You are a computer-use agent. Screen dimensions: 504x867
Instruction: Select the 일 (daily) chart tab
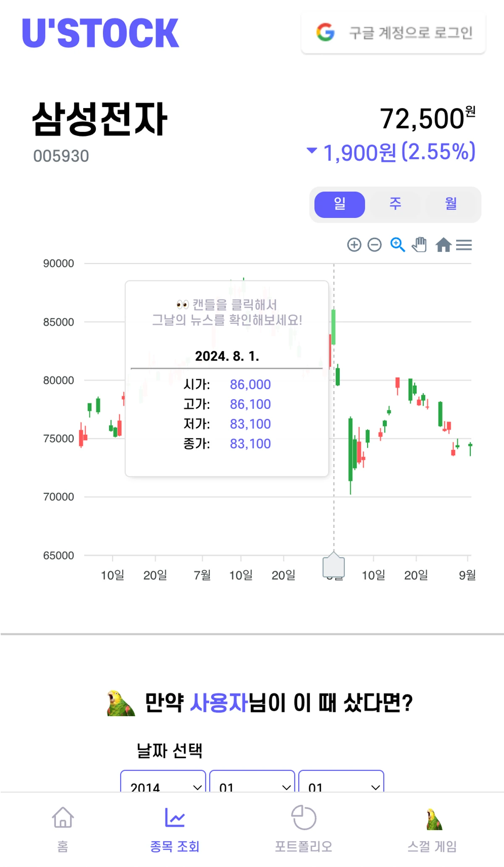(x=339, y=204)
